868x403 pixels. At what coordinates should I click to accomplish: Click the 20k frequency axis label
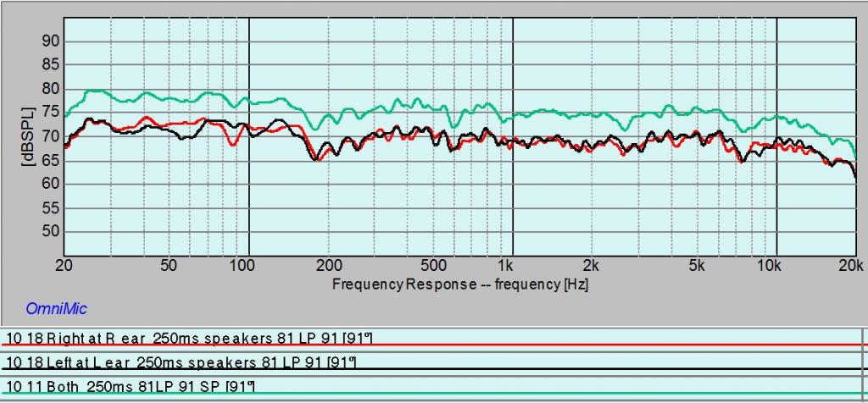851,265
